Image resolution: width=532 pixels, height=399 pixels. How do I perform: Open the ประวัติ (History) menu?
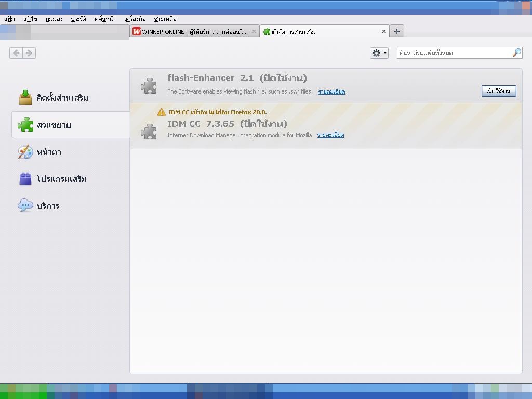(78, 19)
